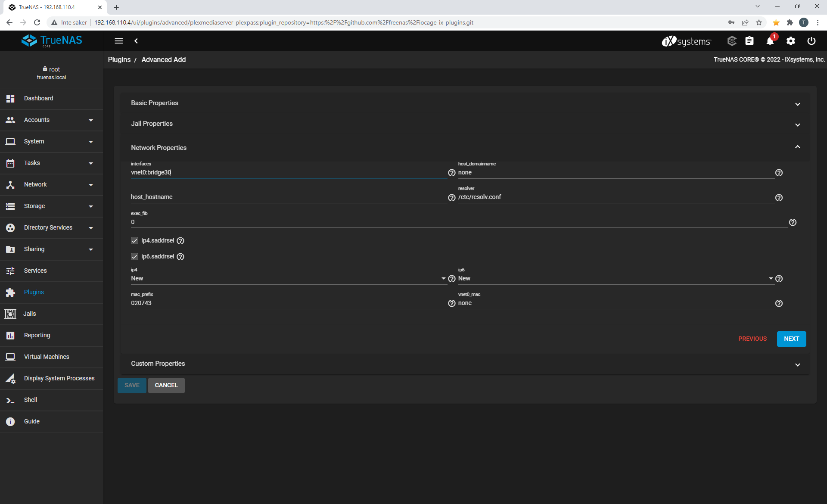Open Shell in the sidebar
Image resolution: width=827 pixels, height=504 pixels.
52,400
